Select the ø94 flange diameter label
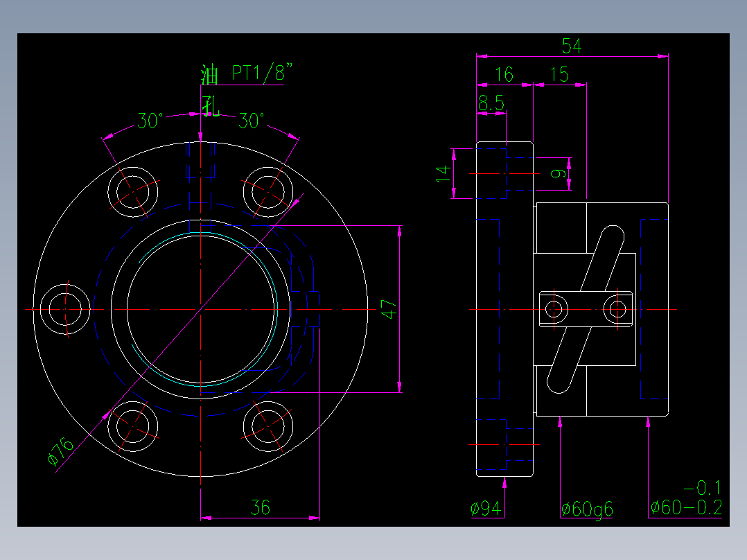The image size is (747, 560). click(x=487, y=509)
